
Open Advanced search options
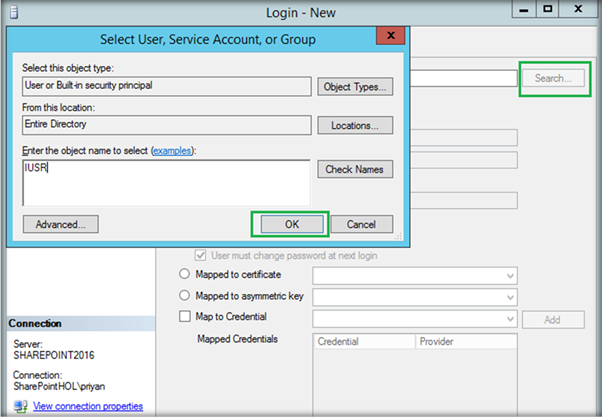pyautogui.click(x=61, y=224)
